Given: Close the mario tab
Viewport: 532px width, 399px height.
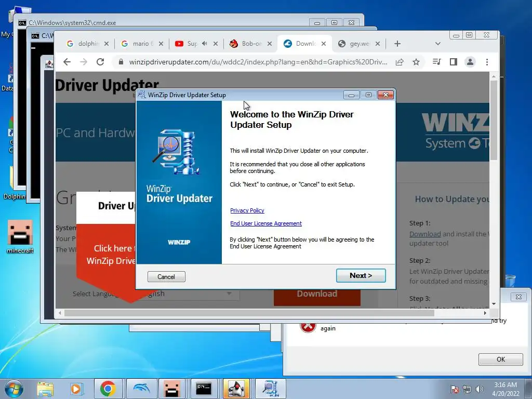Looking at the screenshot, I should pyautogui.click(x=161, y=44).
